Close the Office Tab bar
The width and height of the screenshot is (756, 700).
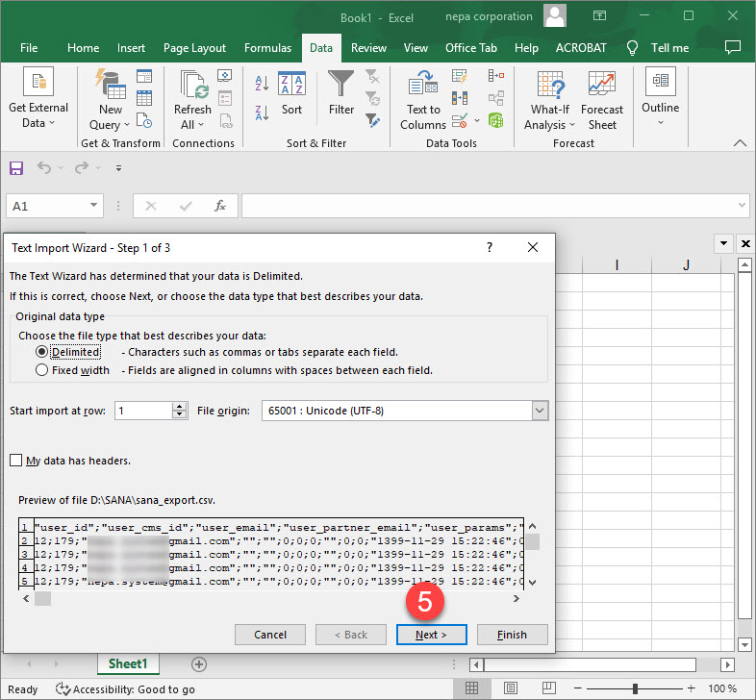pos(745,243)
